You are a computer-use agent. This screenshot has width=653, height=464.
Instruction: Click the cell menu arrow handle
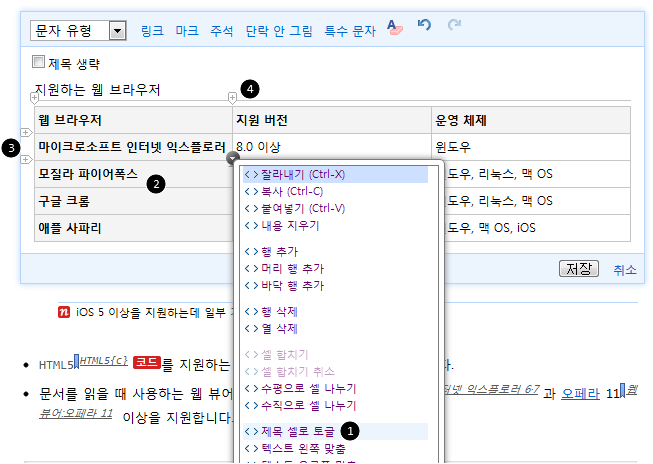[x=233, y=158]
